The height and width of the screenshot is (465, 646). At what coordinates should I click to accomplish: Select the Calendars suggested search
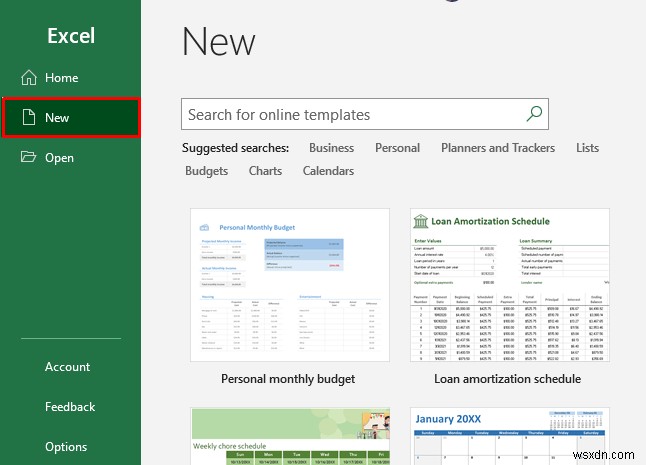pos(328,171)
